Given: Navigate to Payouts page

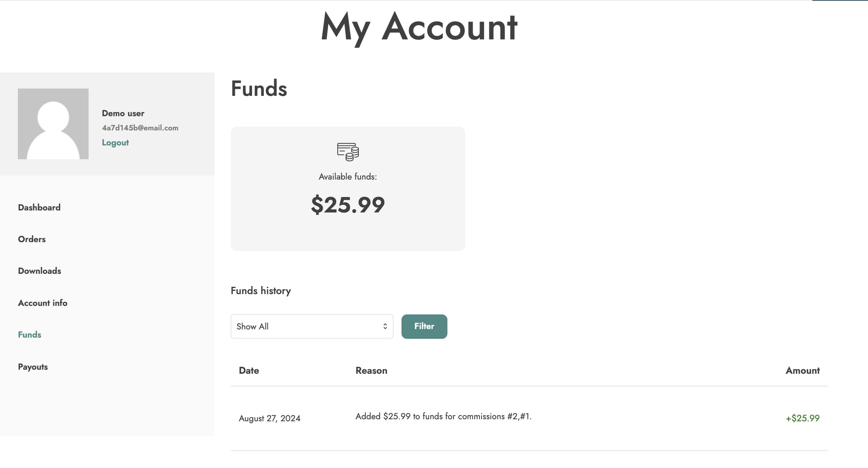Looking at the screenshot, I should 33,366.
